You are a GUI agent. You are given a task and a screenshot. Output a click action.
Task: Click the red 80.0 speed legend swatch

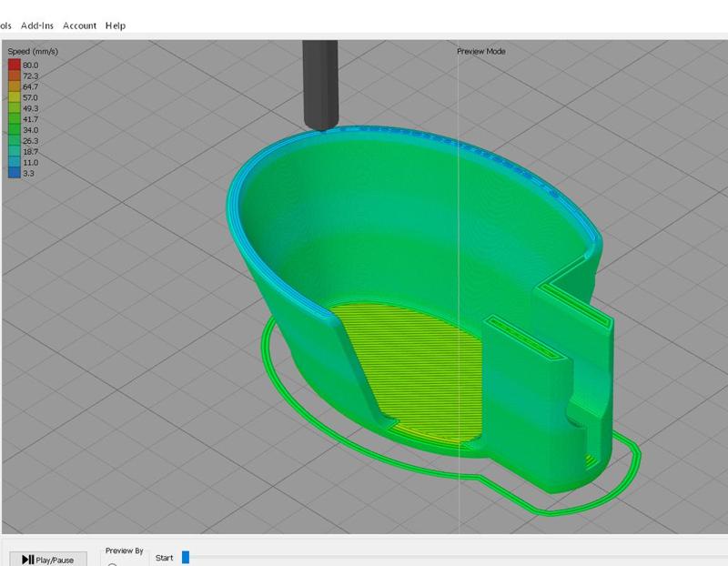click(15, 66)
